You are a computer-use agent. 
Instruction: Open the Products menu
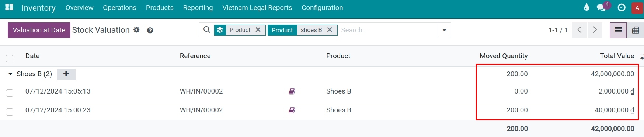(160, 8)
